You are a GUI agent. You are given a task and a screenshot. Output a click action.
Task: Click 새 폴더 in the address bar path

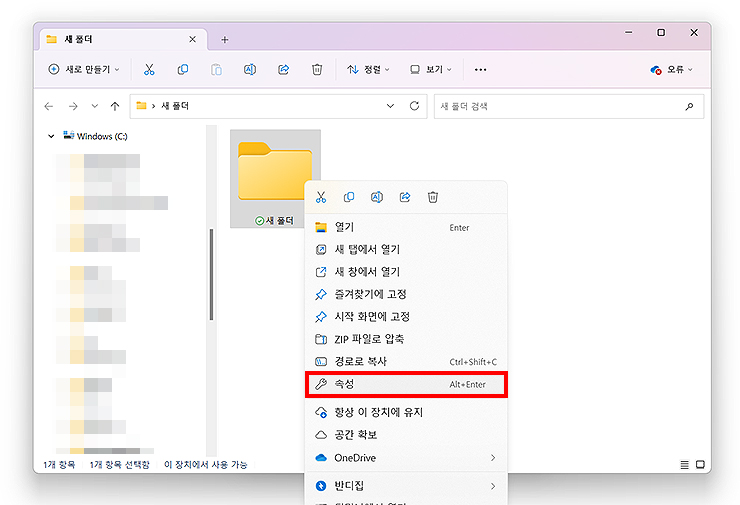click(x=175, y=106)
